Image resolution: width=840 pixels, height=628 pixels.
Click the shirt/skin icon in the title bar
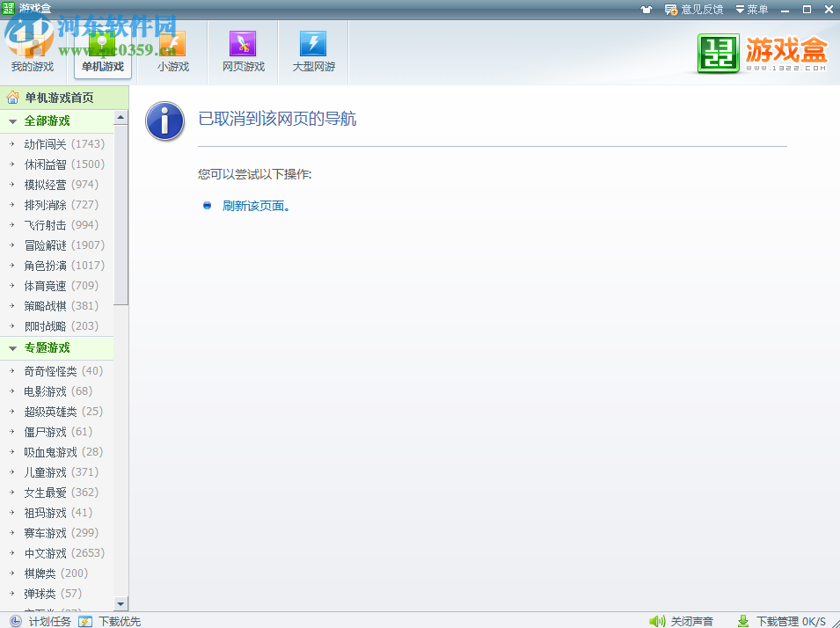[x=646, y=9]
